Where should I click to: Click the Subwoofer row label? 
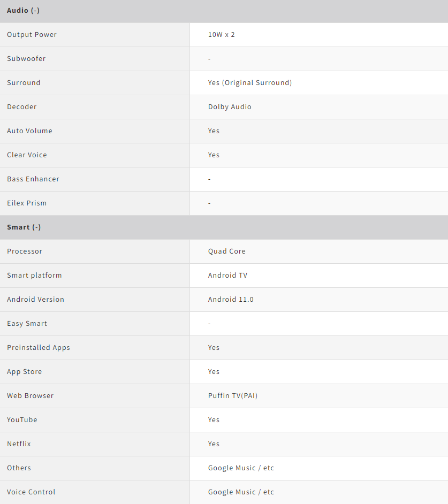(x=26, y=59)
